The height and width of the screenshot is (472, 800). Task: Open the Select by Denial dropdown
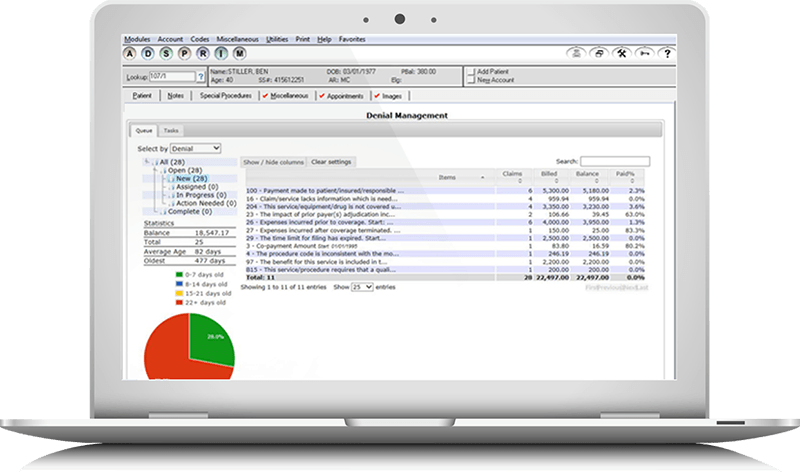point(198,148)
